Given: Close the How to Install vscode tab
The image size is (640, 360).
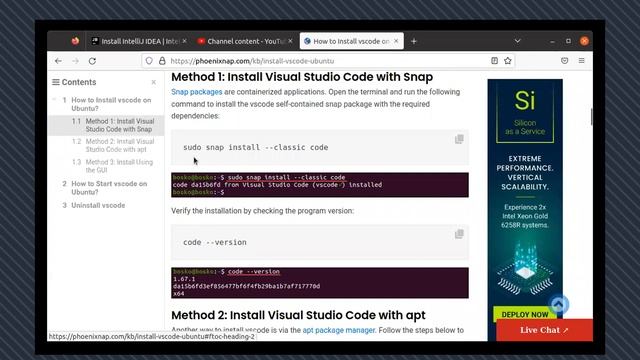Looking at the screenshot, I should (x=396, y=41).
